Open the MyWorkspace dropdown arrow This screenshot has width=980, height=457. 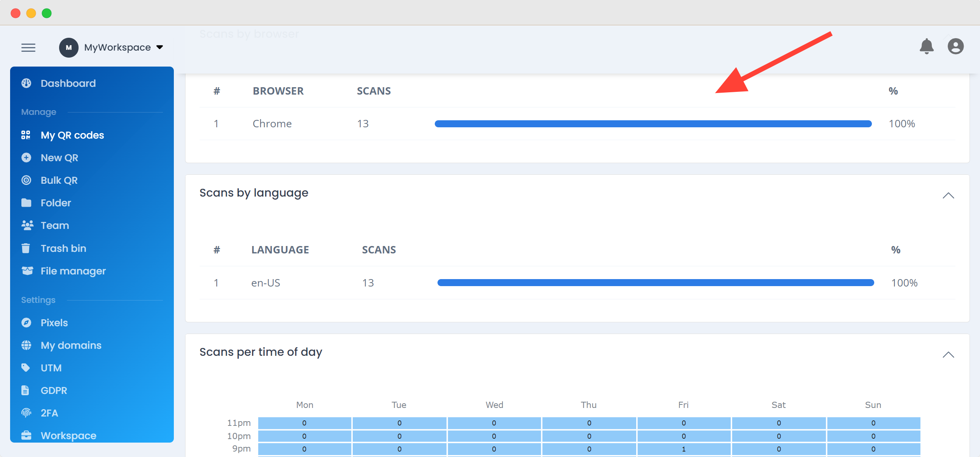pyautogui.click(x=159, y=47)
